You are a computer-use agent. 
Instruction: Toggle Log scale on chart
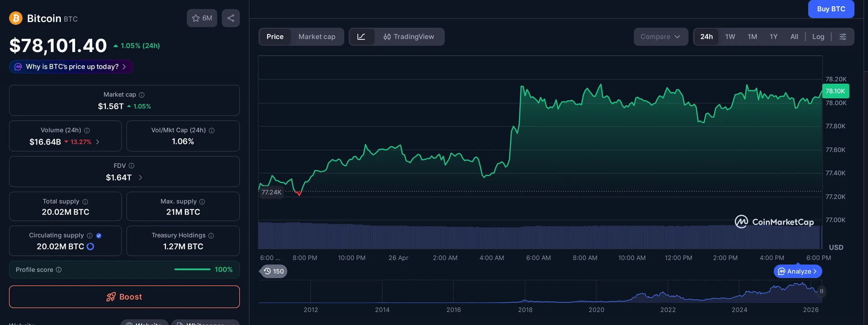pos(818,37)
